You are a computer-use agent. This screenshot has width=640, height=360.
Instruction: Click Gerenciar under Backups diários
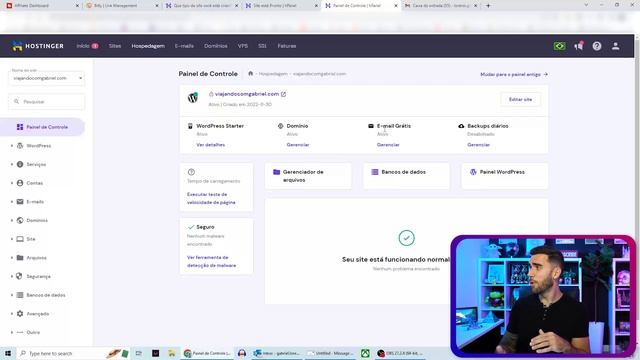pyautogui.click(x=478, y=145)
